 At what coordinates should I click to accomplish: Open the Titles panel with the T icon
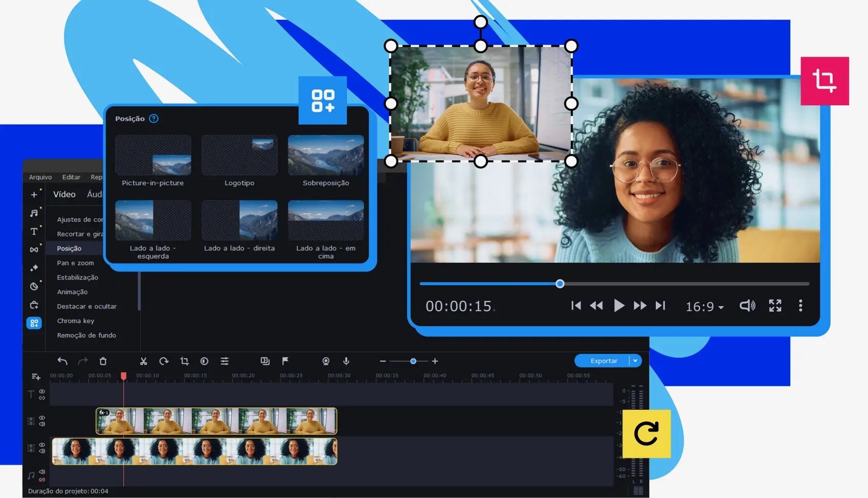[34, 231]
